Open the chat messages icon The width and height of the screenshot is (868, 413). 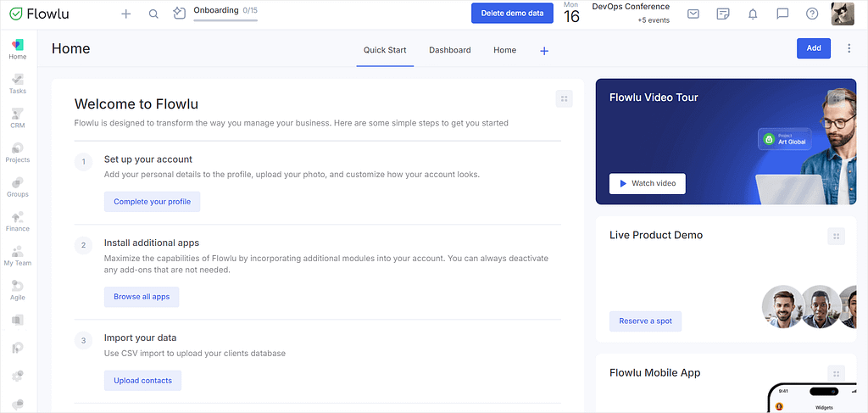782,14
